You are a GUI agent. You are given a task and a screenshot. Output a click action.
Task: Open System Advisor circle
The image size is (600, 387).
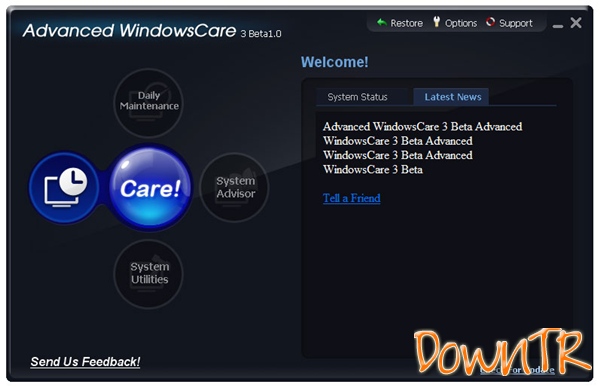[235, 188]
